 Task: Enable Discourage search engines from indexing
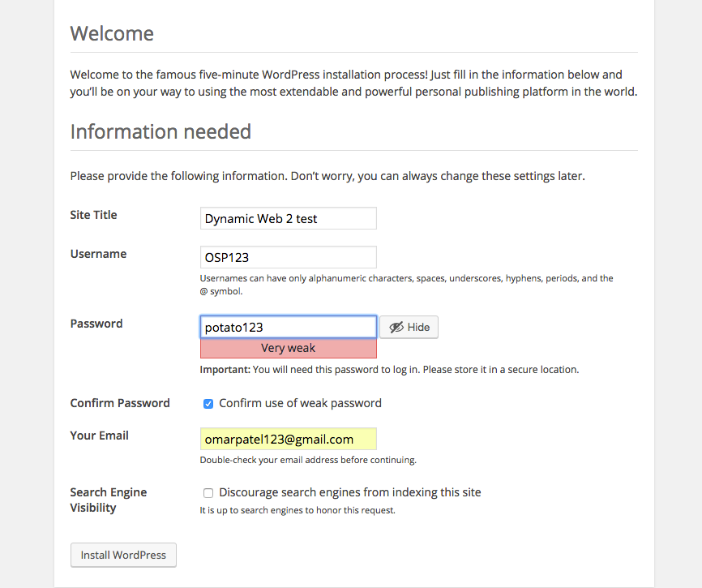point(208,492)
